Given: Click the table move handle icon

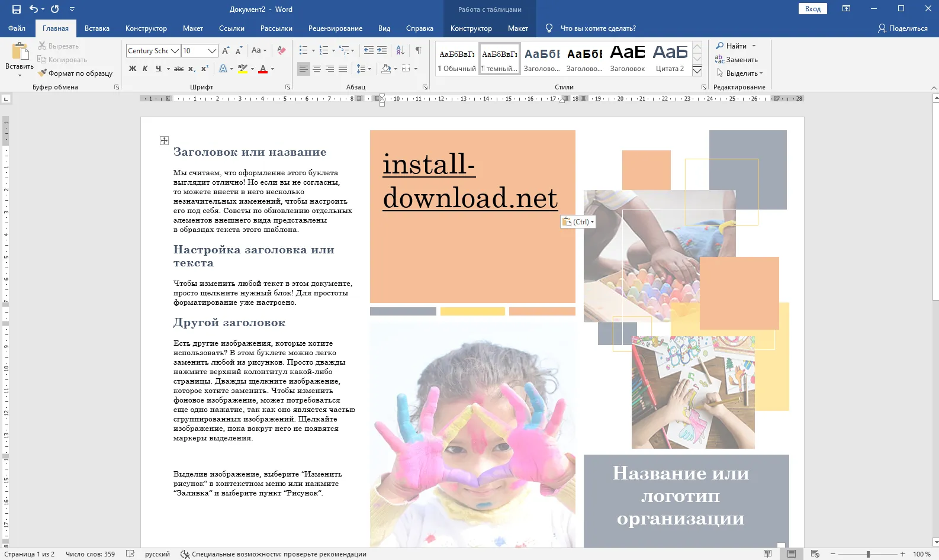Looking at the screenshot, I should click(x=164, y=140).
